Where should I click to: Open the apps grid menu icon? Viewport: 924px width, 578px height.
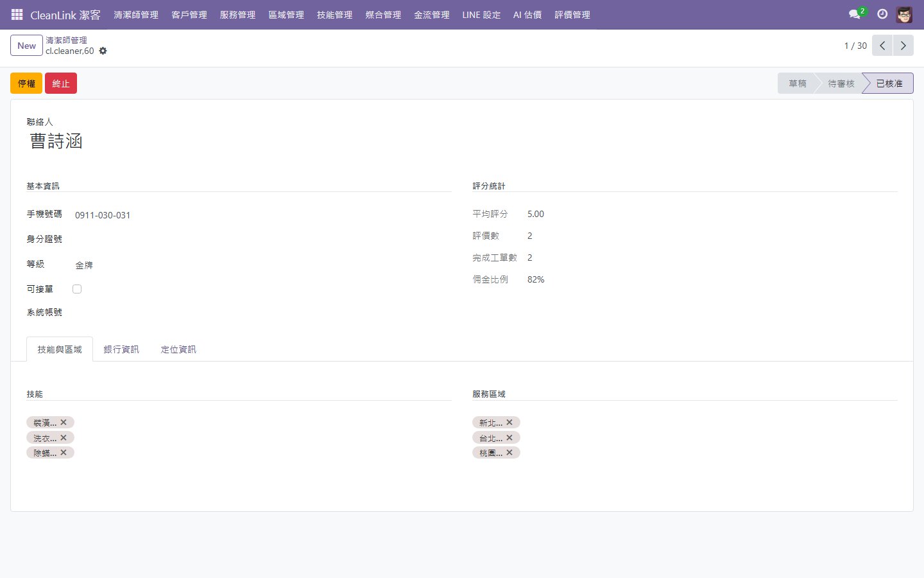(x=17, y=14)
